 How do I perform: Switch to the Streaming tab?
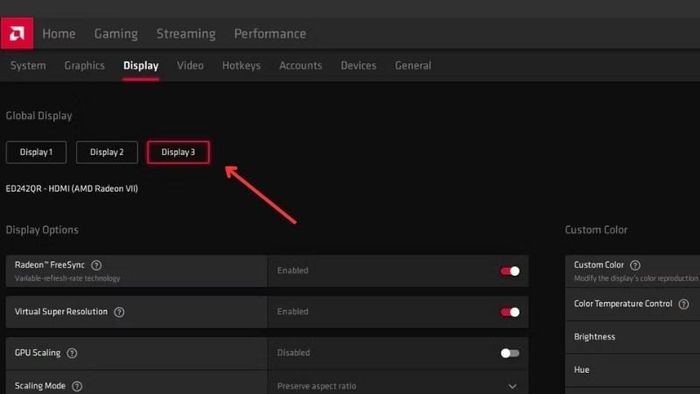point(186,33)
